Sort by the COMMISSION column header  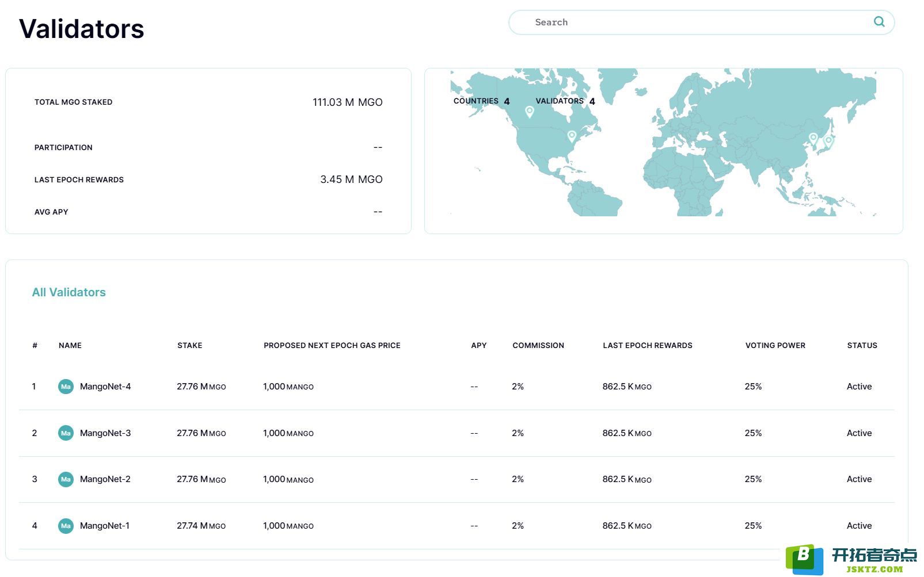538,345
